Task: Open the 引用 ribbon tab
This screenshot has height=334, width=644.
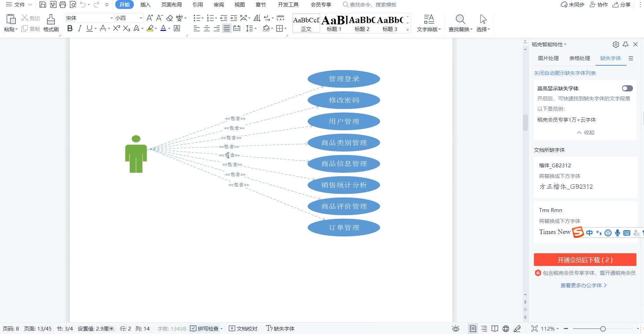Action: pos(197,4)
